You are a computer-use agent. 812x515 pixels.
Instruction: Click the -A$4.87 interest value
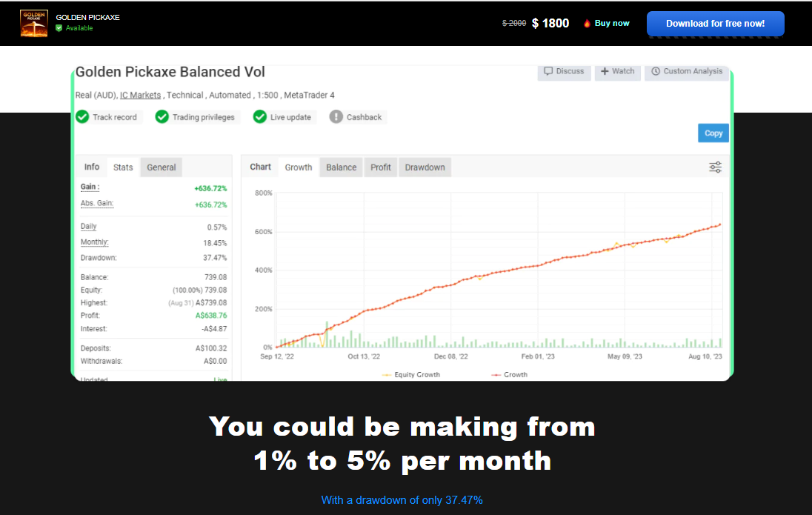pyautogui.click(x=214, y=328)
